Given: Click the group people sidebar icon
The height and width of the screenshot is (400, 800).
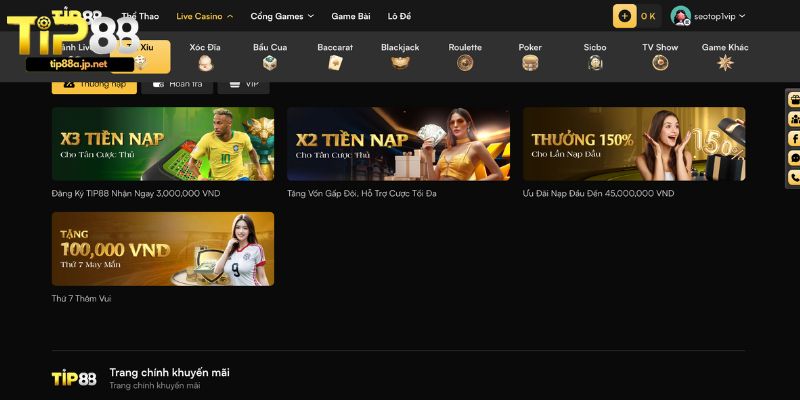Looking at the screenshot, I should (794, 119).
